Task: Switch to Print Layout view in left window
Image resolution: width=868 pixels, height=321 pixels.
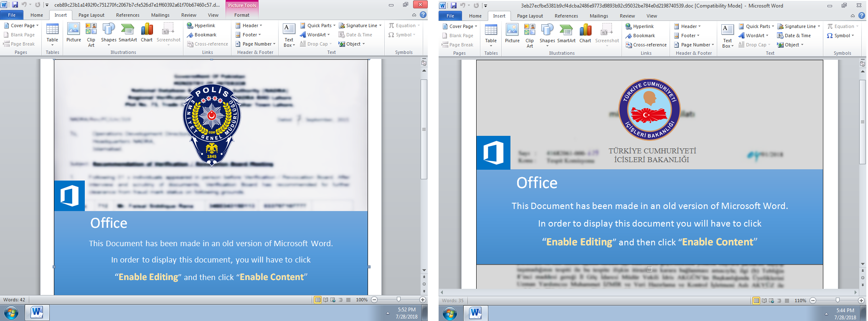Action: (318, 300)
